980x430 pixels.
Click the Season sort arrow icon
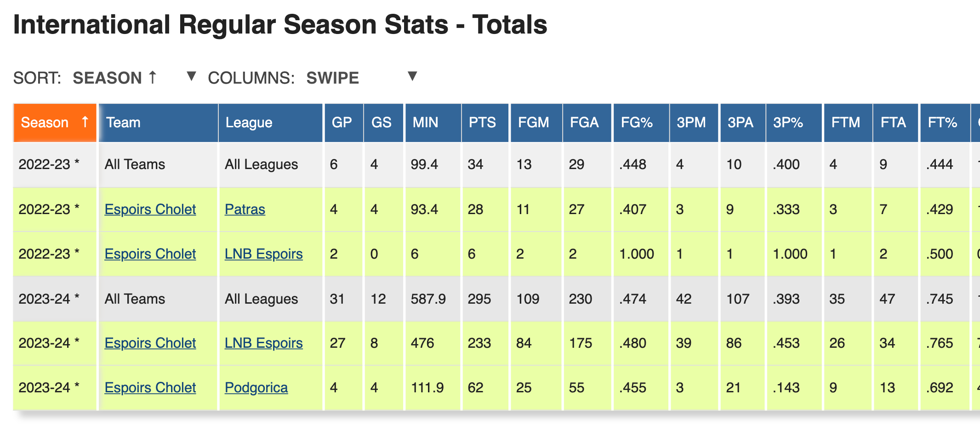[x=85, y=122]
